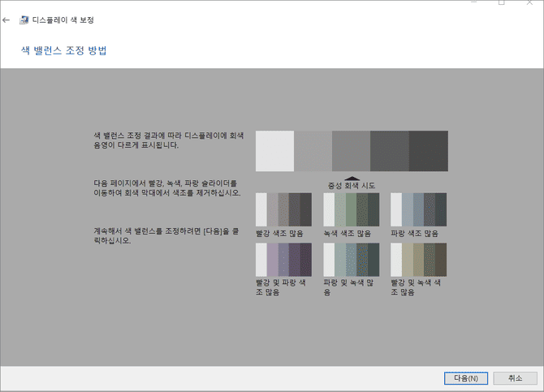Click the paragraph starting 다음 페이지에서 빨강
Screen dimensions: 544x392
pyautogui.click(x=167, y=188)
